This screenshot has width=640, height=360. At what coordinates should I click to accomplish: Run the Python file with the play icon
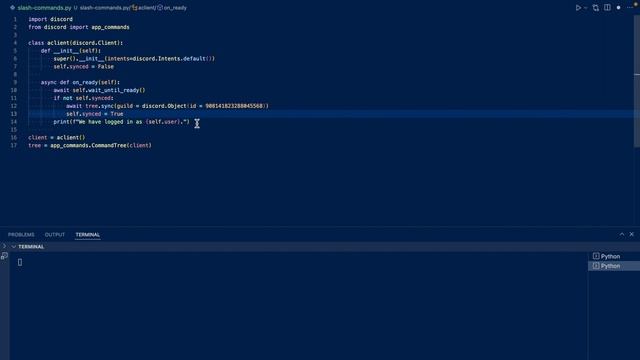click(x=578, y=8)
